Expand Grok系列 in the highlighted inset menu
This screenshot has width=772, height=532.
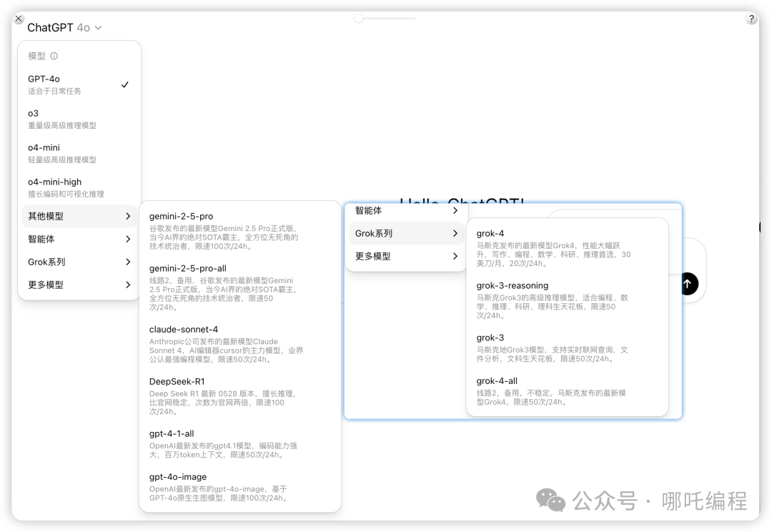pyautogui.click(x=406, y=234)
